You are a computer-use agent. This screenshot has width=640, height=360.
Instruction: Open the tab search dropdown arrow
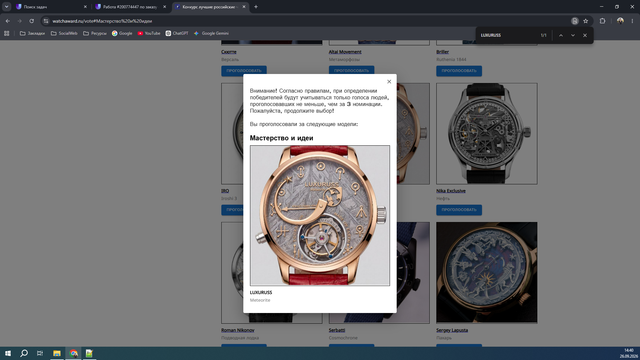tap(7, 7)
